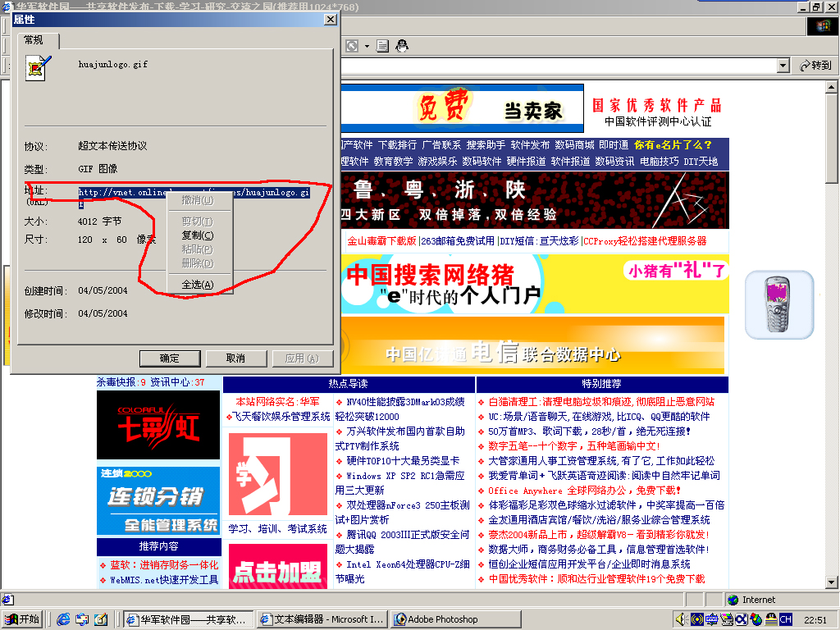
Task: Click the 金山毒霸下载版 link
Action: pyautogui.click(x=382, y=241)
